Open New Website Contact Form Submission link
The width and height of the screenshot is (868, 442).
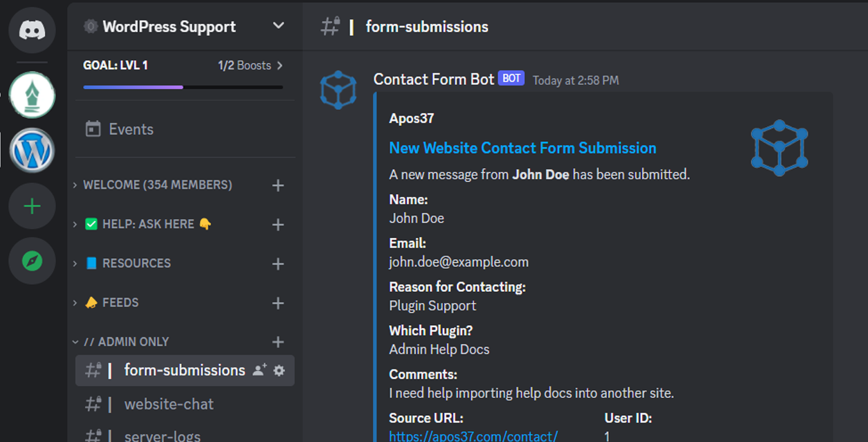pos(523,148)
